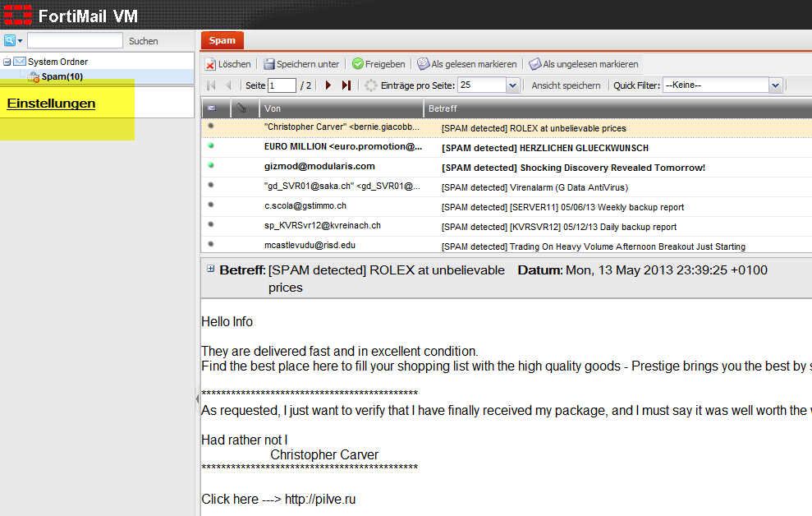Click the Ansicht speichern button
This screenshot has height=516, width=812.
pos(566,85)
